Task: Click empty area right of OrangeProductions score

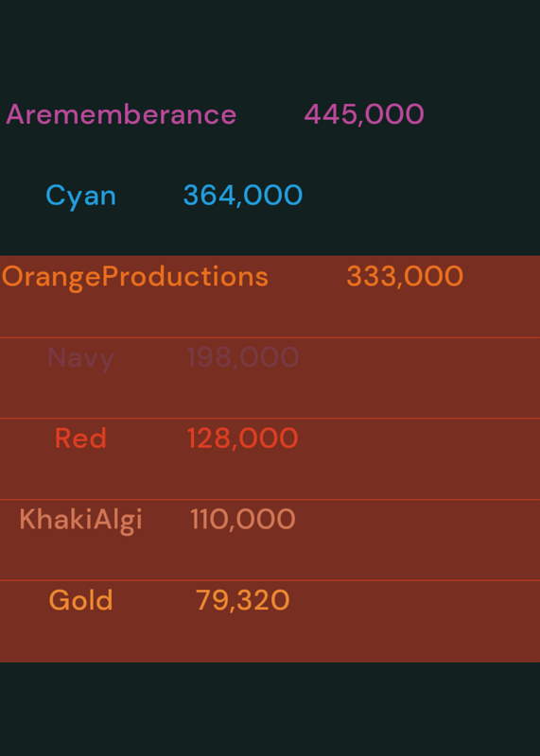Action: pyautogui.click(x=502, y=297)
